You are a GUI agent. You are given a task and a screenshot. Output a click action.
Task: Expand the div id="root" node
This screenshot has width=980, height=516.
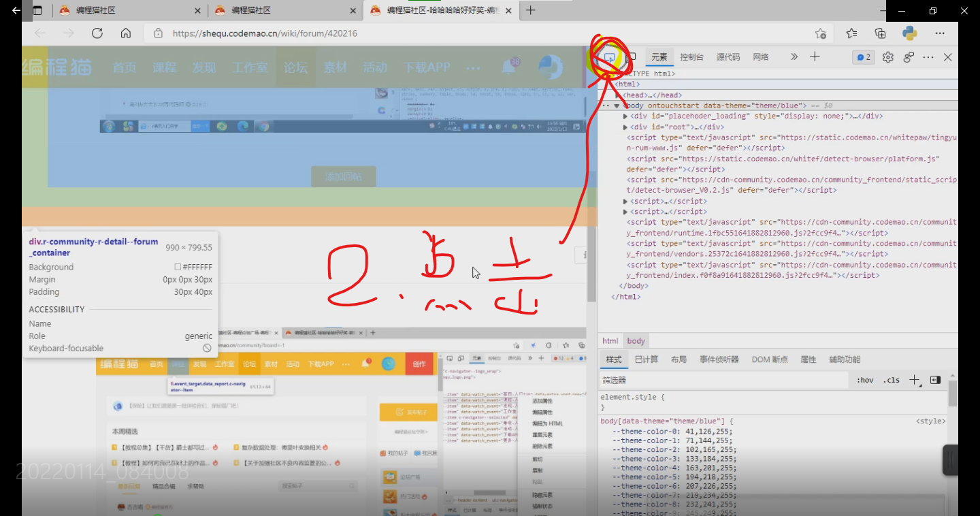point(625,127)
